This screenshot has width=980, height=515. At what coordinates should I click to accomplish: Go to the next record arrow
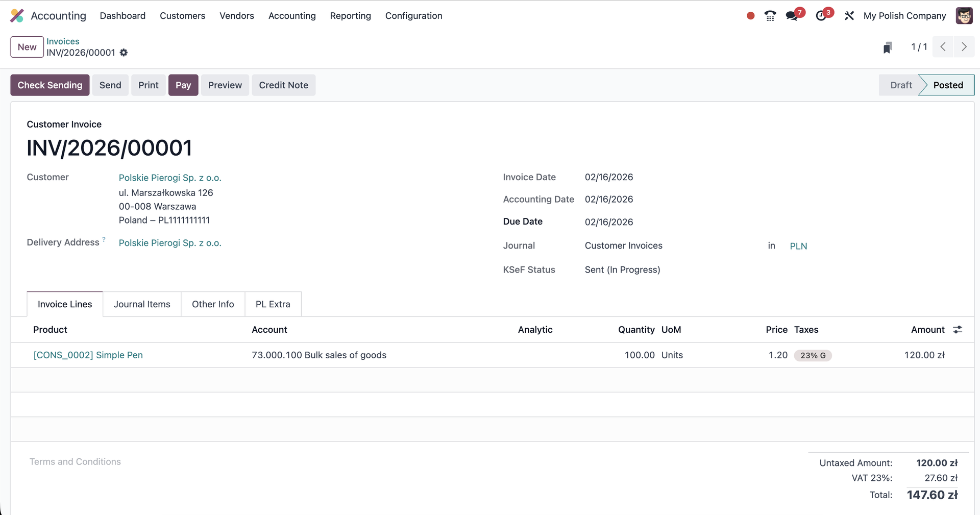(964, 47)
